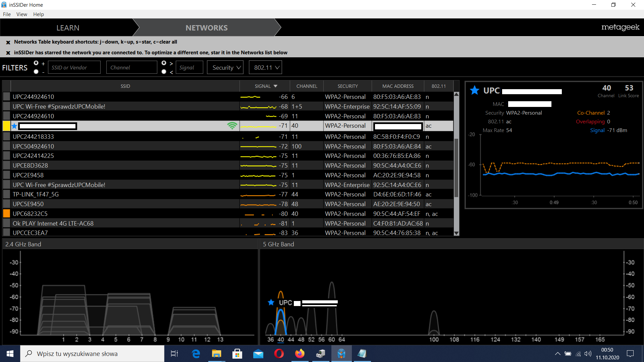Launch Opera browser from the taskbar
The width and height of the screenshot is (644, 362).
(x=279, y=354)
